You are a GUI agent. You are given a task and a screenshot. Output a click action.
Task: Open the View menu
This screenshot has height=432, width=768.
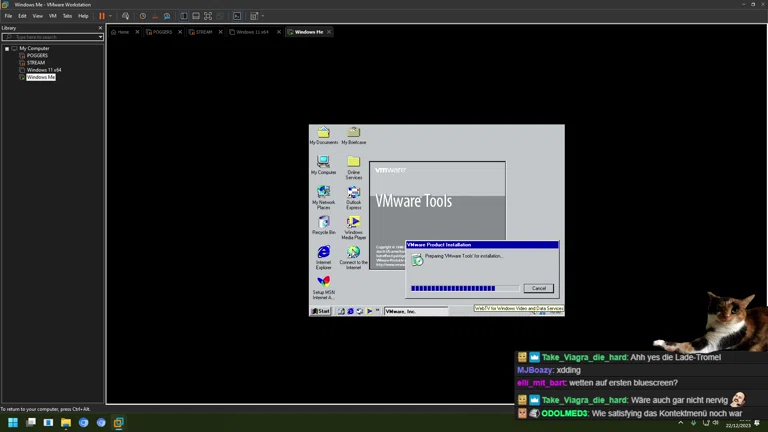37,16
